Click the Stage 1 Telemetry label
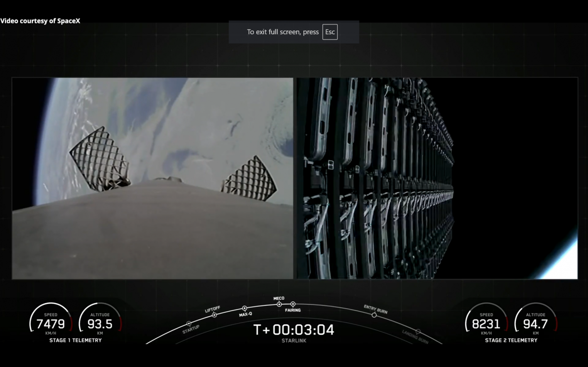This screenshot has height=367, width=588. point(75,340)
